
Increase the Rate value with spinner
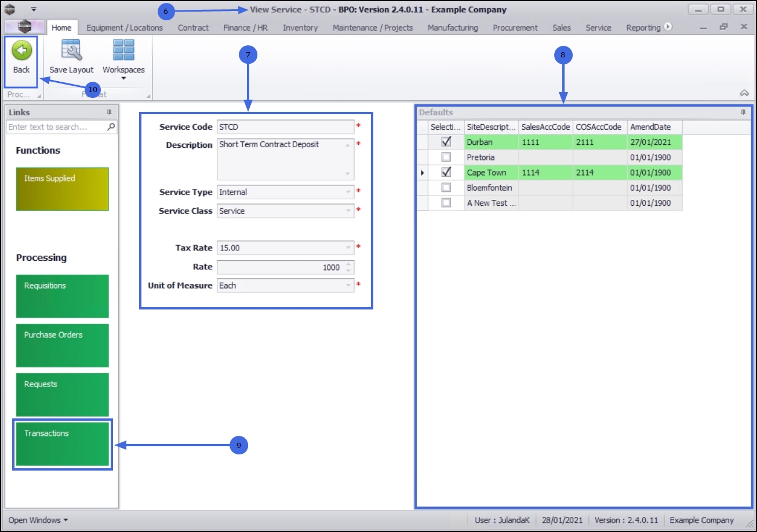pyautogui.click(x=348, y=264)
